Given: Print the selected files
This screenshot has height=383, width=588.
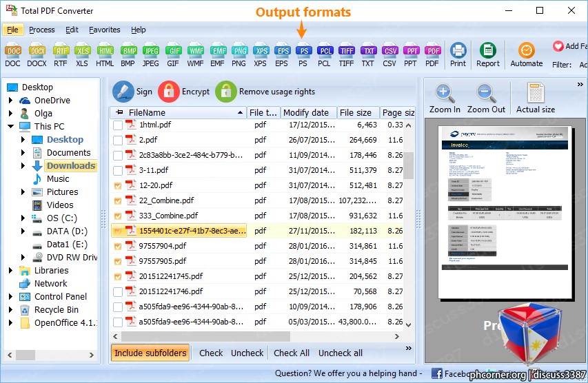Looking at the screenshot, I should [x=458, y=55].
